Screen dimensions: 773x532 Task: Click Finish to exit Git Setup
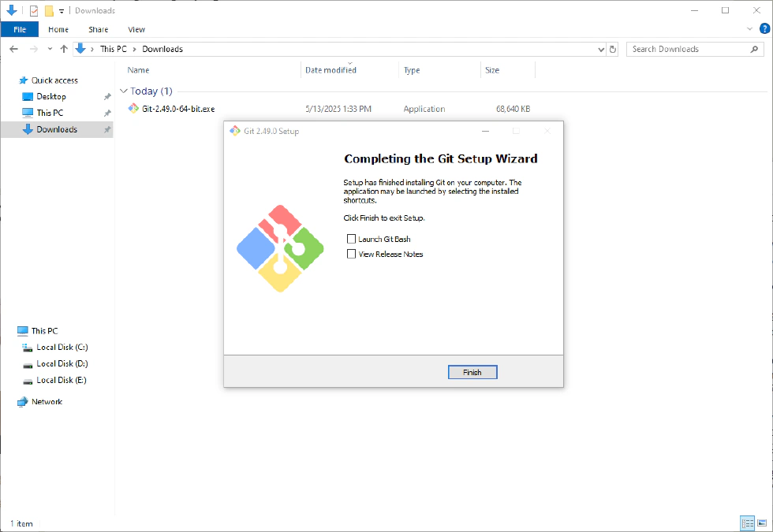click(x=472, y=372)
